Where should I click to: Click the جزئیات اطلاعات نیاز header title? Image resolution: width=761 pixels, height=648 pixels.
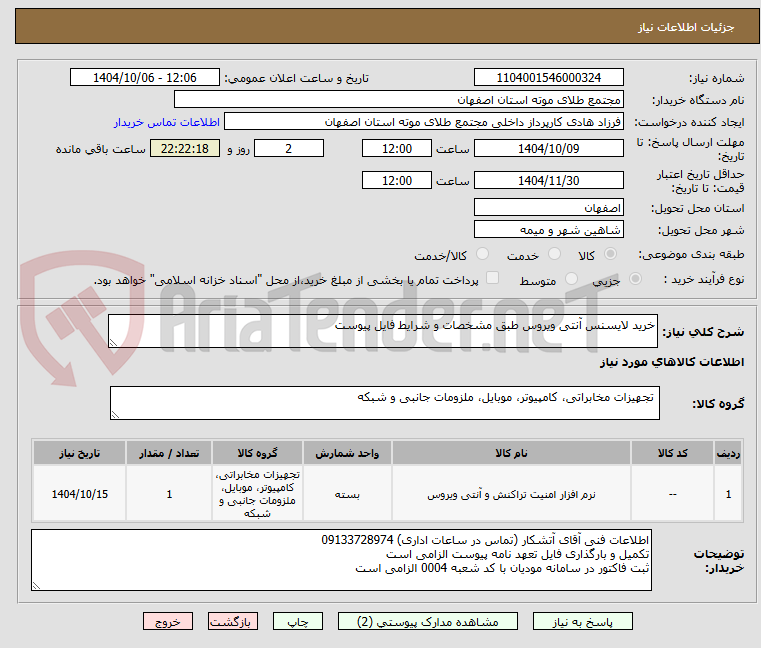click(685, 27)
